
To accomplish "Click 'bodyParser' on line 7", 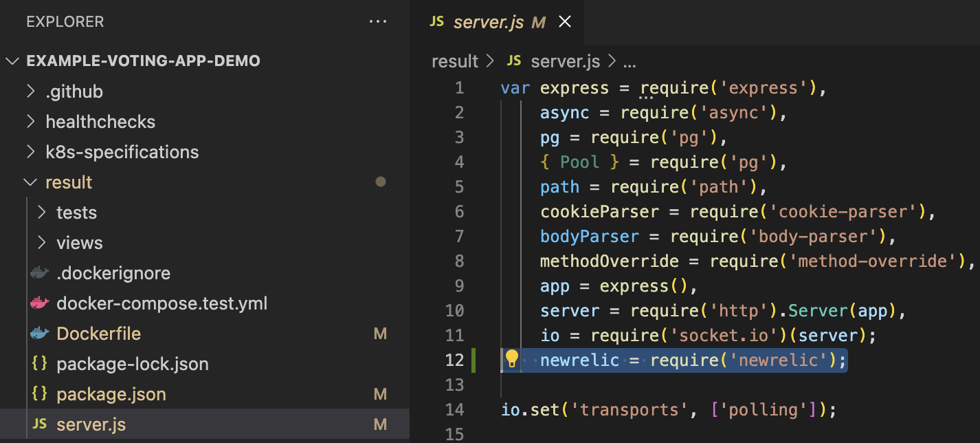I will coord(590,237).
